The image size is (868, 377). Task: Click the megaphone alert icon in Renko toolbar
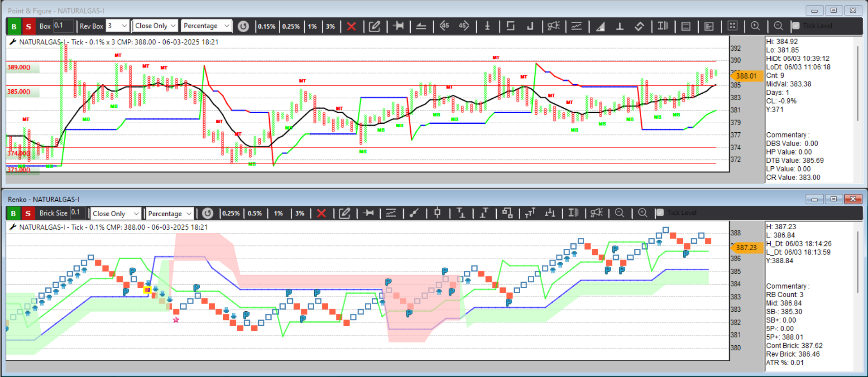click(597, 213)
